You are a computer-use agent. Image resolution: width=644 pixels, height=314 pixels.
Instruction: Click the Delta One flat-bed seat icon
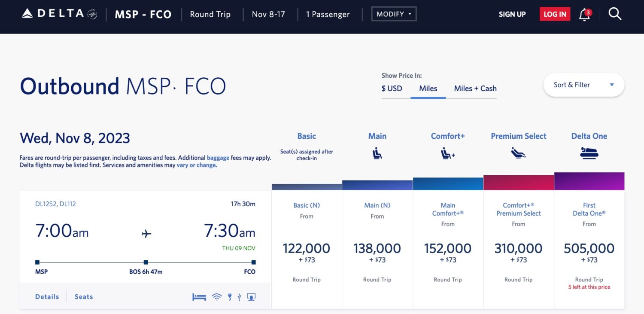589,153
